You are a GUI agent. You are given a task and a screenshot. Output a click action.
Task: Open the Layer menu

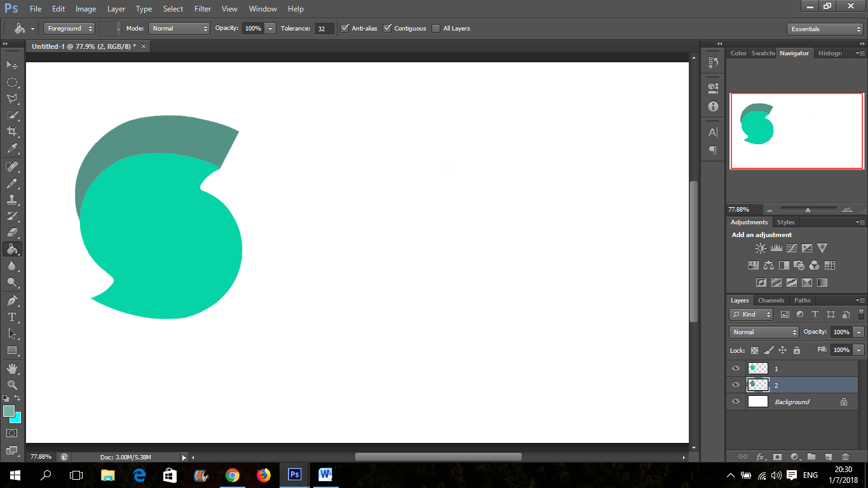pos(116,9)
